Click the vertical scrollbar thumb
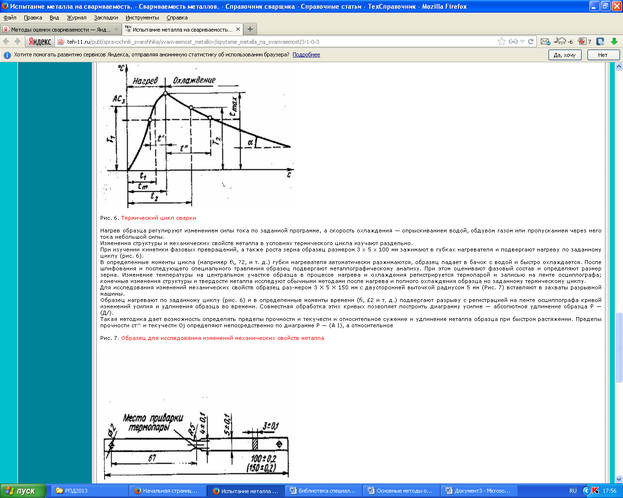 click(x=619, y=348)
